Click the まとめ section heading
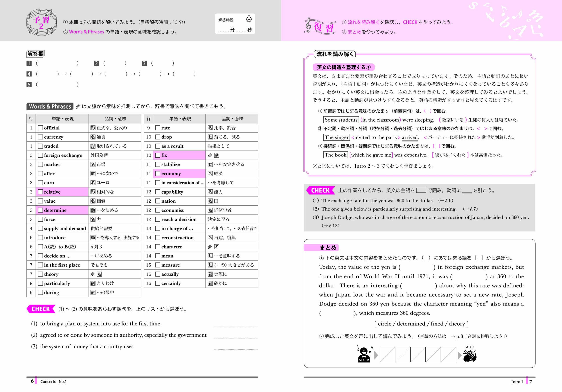 coord(328,248)
